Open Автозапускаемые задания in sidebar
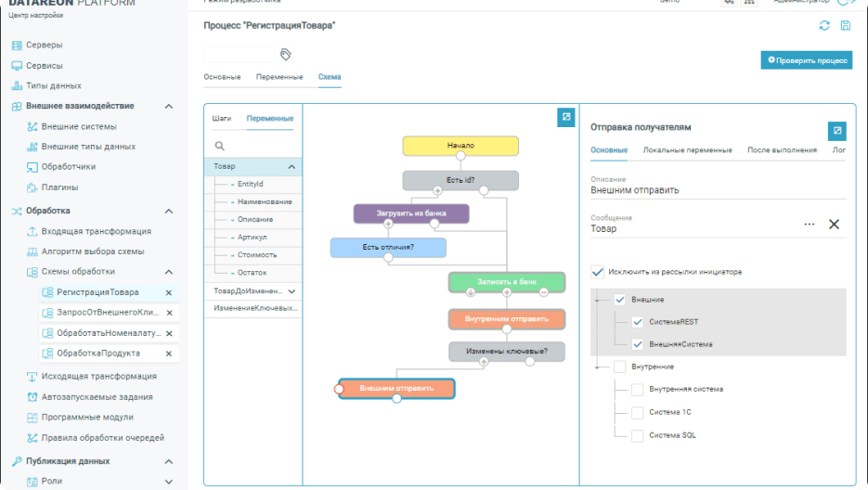Image resolution: width=868 pixels, height=490 pixels. [x=97, y=397]
